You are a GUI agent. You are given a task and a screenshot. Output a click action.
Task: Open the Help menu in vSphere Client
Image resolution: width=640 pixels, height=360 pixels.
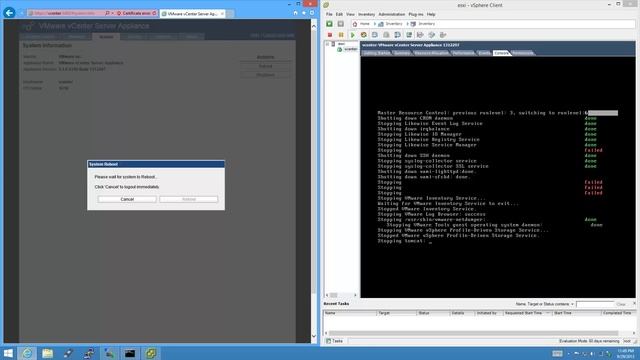pos(431,14)
